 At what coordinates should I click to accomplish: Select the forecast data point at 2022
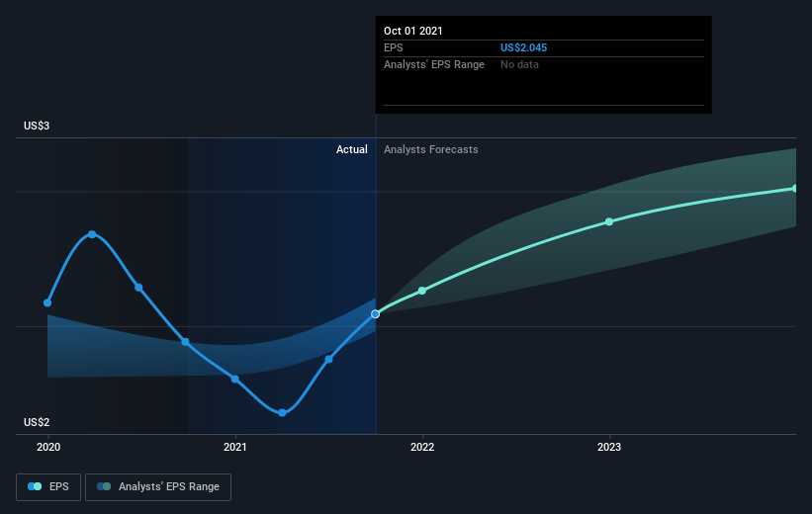pos(422,291)
